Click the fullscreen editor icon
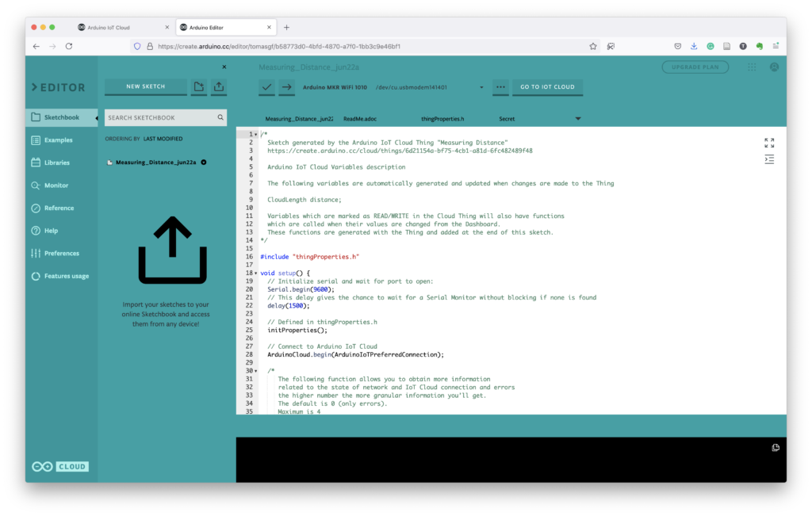This screenshot has width=812, height=516. pos(769,143)
